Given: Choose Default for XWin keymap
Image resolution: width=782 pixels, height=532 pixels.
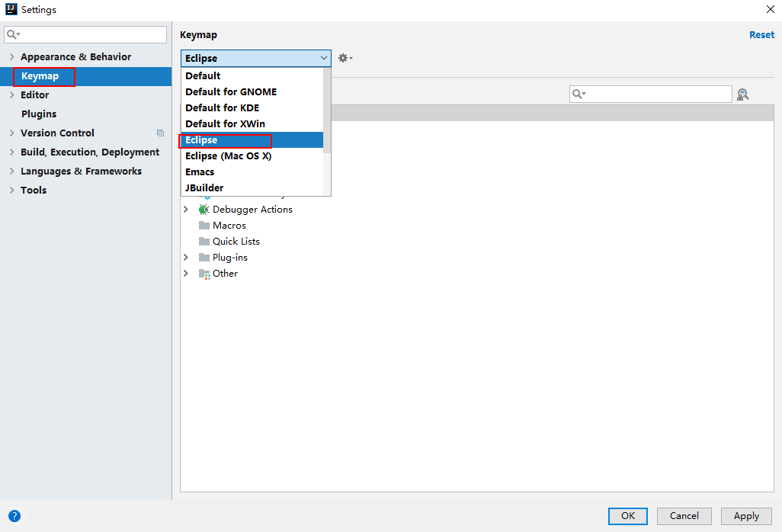Looking at the screenshot, I should pos(252,123).
